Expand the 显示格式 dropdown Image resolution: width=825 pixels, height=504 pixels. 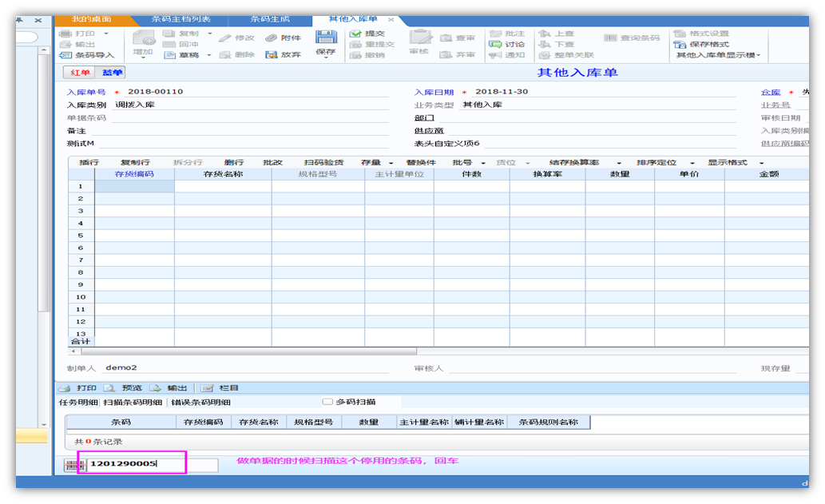point(761,163)
